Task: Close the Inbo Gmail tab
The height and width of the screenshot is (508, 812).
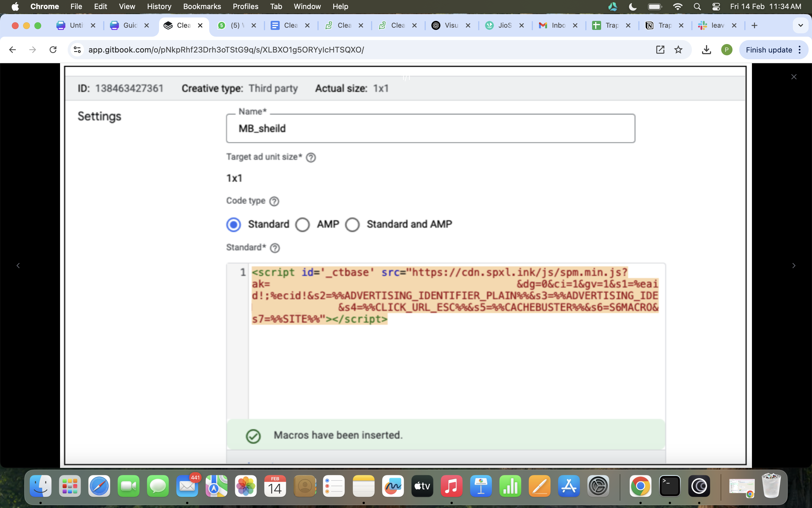Action: (575, 25)
